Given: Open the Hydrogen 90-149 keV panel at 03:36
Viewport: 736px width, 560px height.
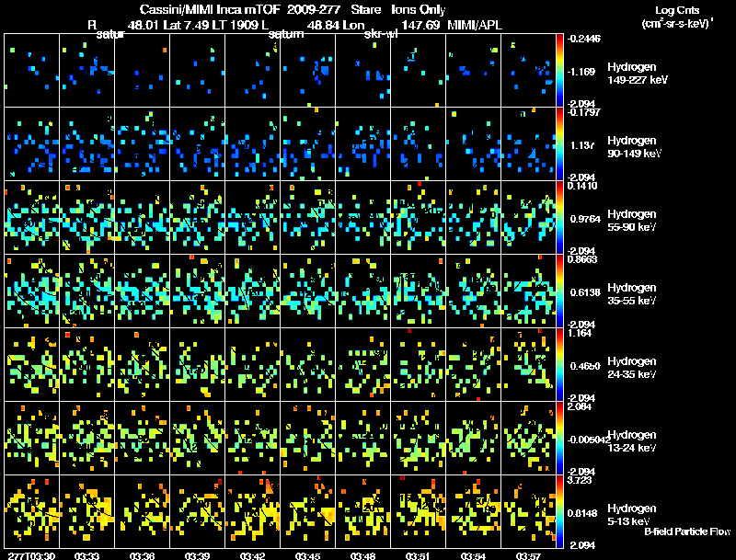Looking at the screenshot, I should click(x=143, y=144).
